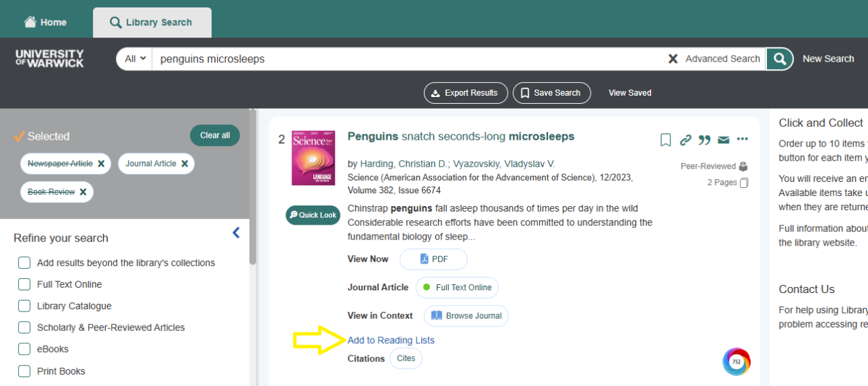Screen dimensions: 868x386
Task: Open the All search scope dropdown
Action: coord(134,59)
